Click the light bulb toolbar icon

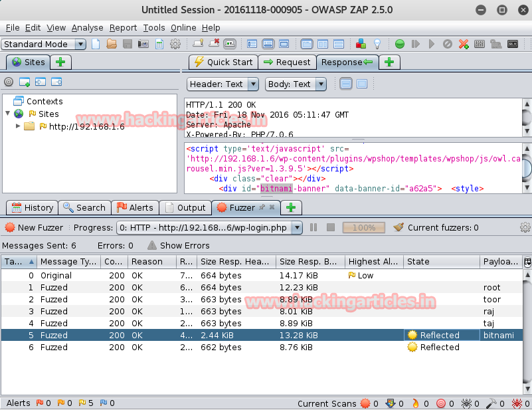point(377,44)
